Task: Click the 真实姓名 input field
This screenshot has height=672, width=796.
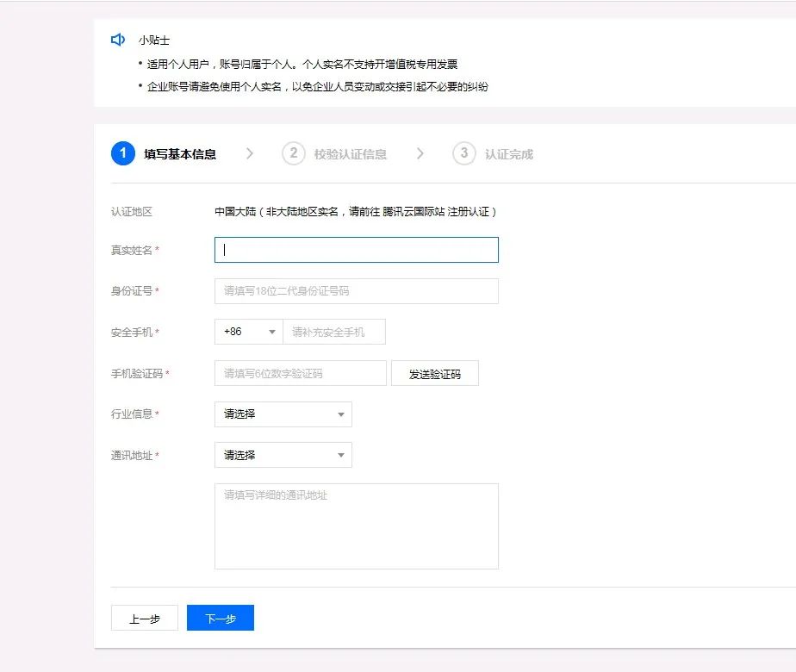Action: point(356,250)
